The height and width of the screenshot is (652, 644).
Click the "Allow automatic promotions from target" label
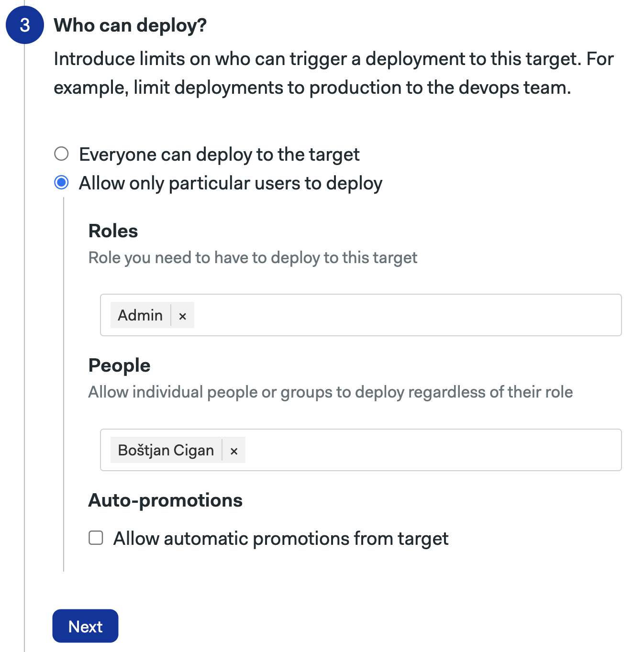[x=280, y=538]
